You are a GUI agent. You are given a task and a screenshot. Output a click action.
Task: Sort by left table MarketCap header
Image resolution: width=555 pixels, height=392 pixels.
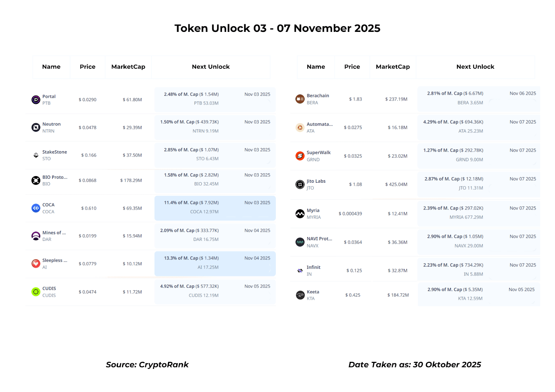pyautogui.click(x=128, y=67)
